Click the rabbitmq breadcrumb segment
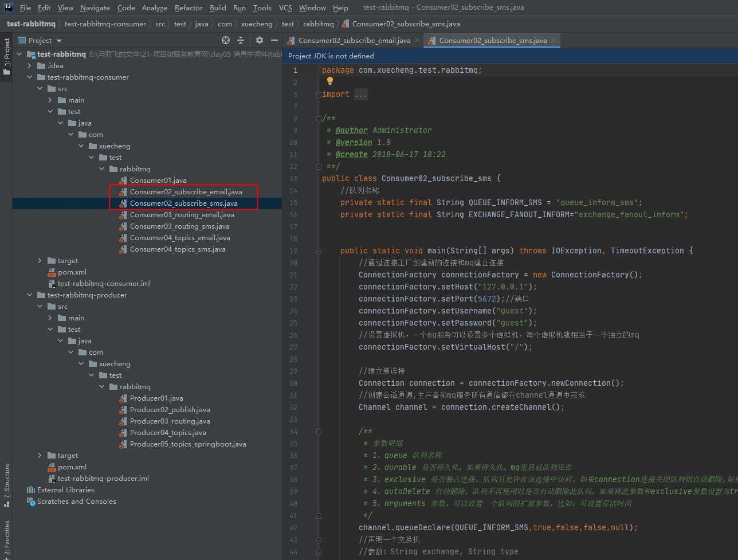Screen dimensions: 738x560 318,24
